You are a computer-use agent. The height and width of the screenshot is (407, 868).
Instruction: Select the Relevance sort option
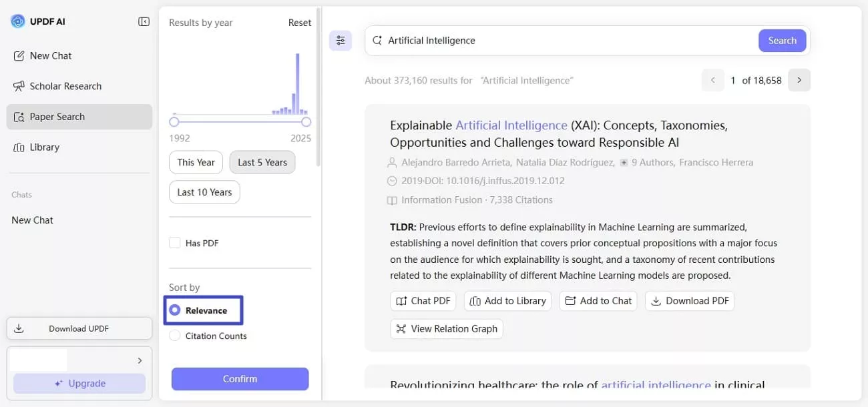[x=175, y=309]
